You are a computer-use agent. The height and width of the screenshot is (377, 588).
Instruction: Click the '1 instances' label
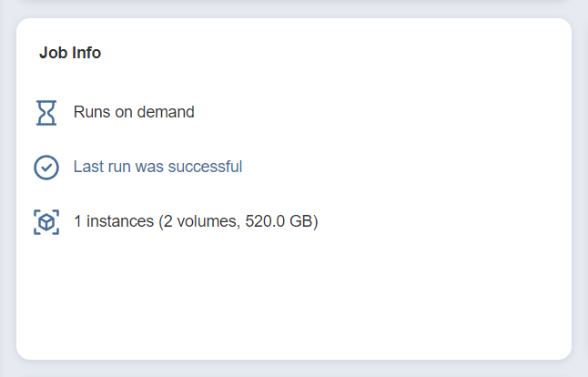(114, 221)
